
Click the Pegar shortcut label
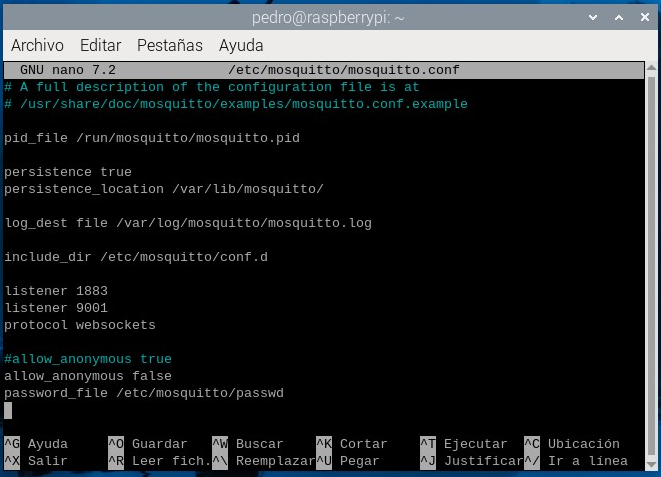click(360, 461)
